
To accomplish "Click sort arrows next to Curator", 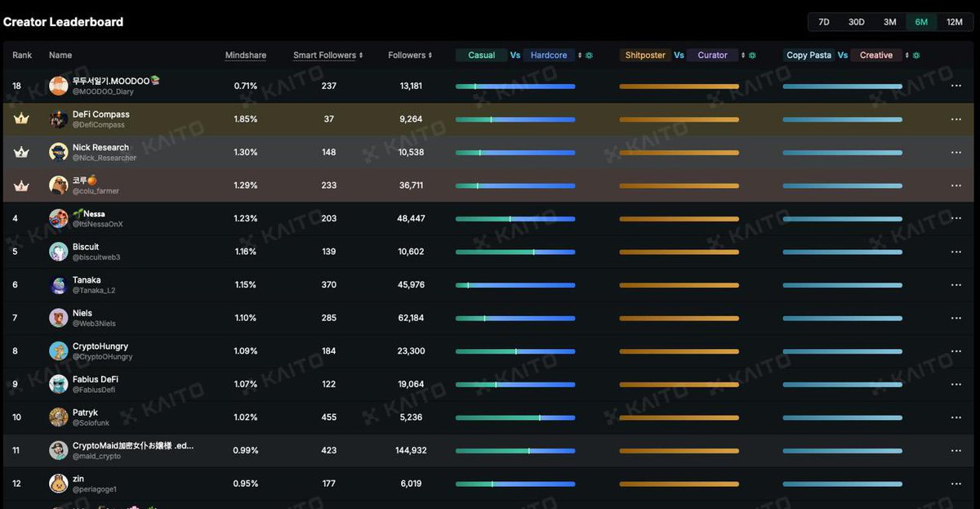I will (x=743, y=56).
